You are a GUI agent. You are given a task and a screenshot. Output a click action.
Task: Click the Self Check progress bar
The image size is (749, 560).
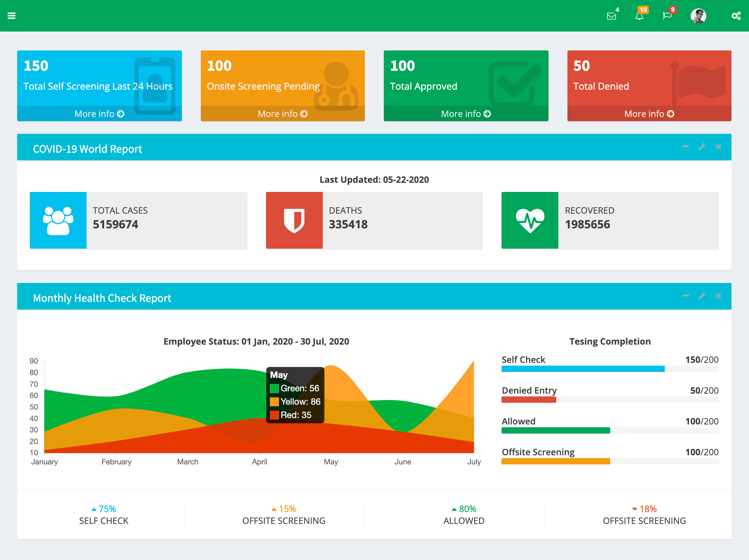(610, 368)
